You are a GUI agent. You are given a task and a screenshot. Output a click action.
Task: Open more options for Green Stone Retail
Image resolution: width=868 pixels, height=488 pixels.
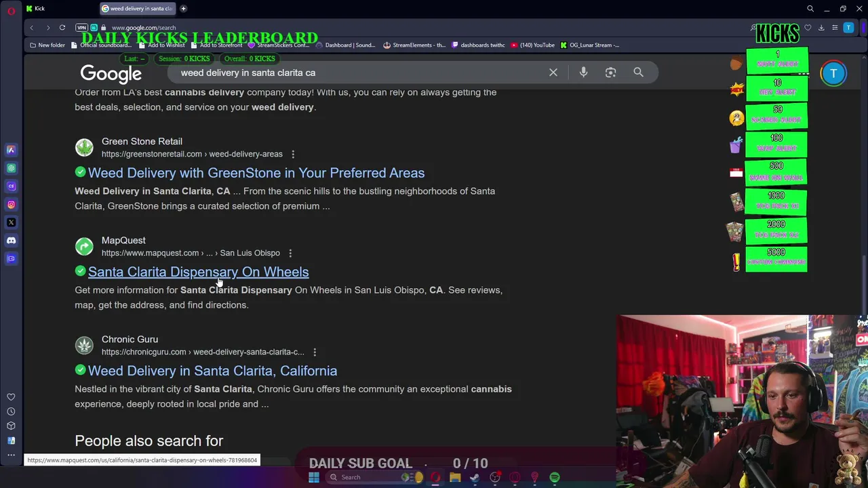293,155
